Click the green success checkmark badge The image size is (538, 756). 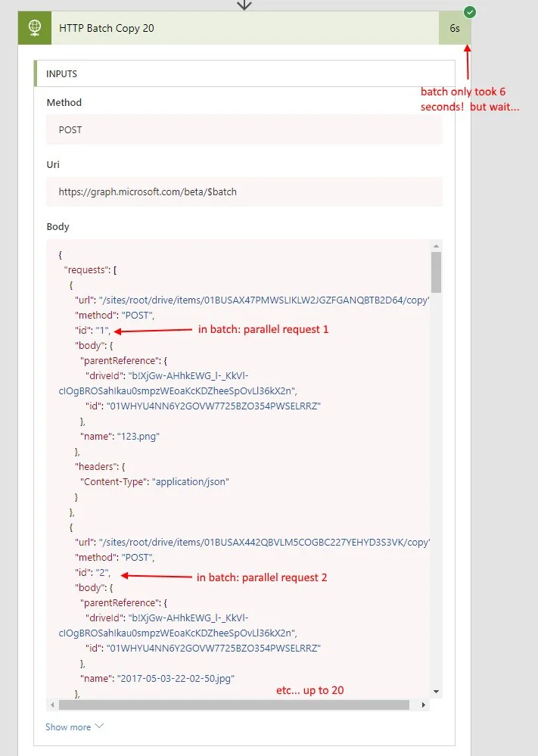(x=470, y=12)
